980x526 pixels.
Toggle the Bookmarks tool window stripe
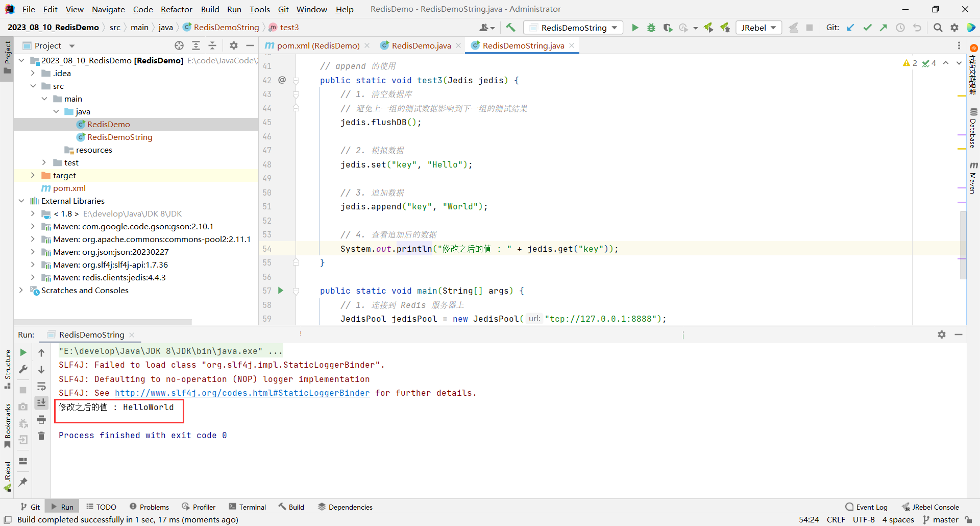[x=7, y=426]
